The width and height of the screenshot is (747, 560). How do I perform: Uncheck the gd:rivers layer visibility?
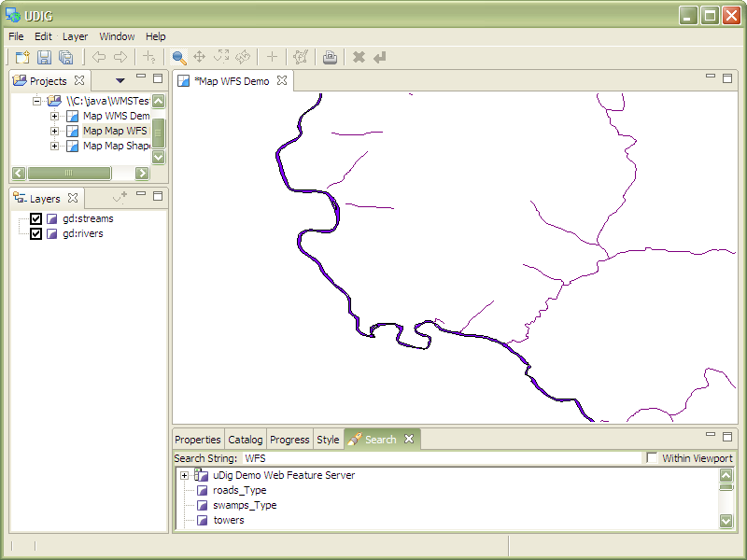tap(36, 233)
